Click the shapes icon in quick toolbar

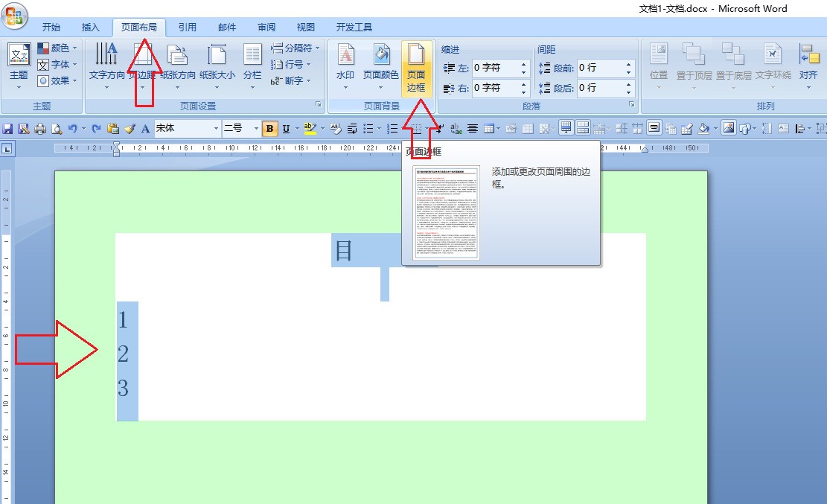point(744,128)
